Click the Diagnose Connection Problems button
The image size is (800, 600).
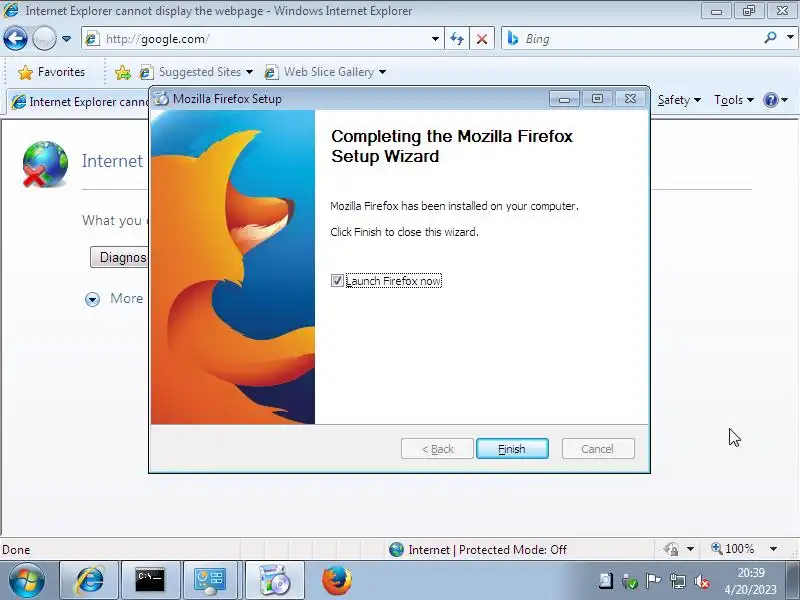pos(119,257)
